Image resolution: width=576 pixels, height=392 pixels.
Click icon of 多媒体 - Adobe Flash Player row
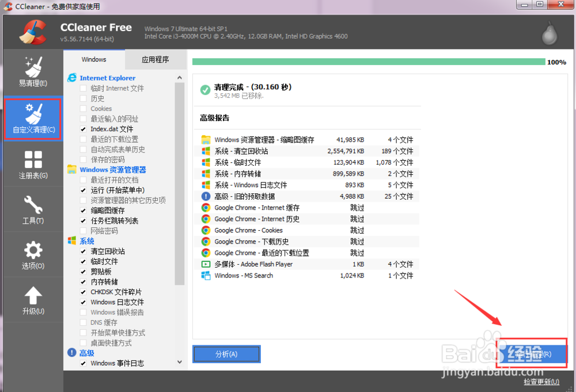(x=206, y=264)
